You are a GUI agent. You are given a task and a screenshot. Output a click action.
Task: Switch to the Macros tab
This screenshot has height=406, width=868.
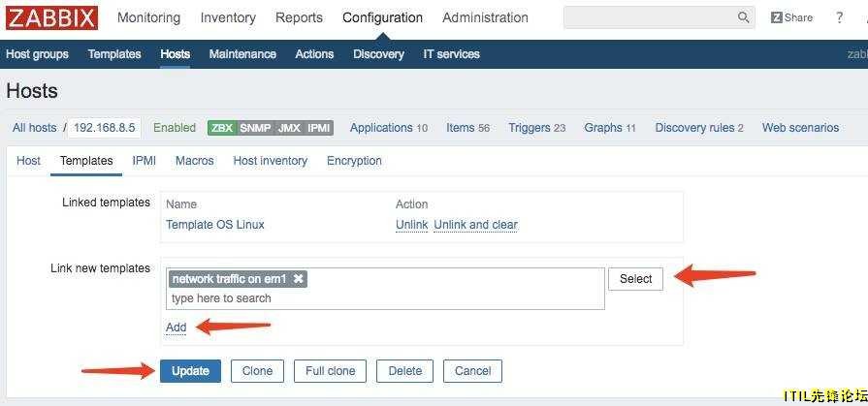[194, 161]
